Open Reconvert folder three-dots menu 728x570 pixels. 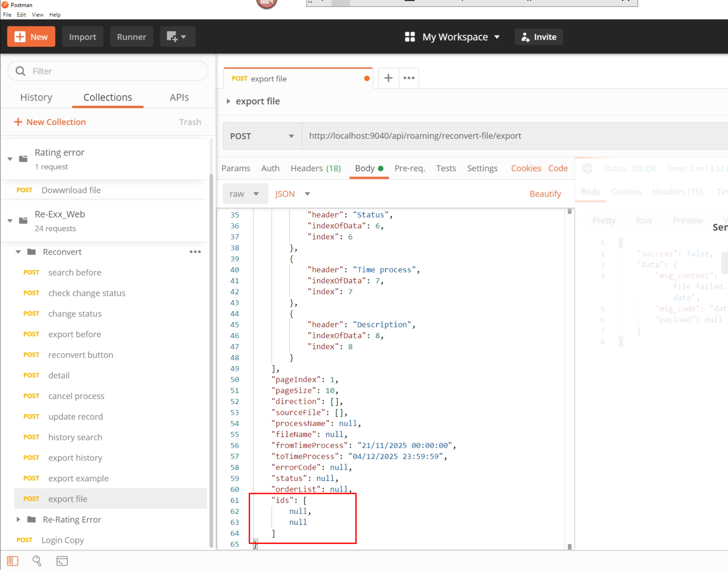tap(195, 252)
